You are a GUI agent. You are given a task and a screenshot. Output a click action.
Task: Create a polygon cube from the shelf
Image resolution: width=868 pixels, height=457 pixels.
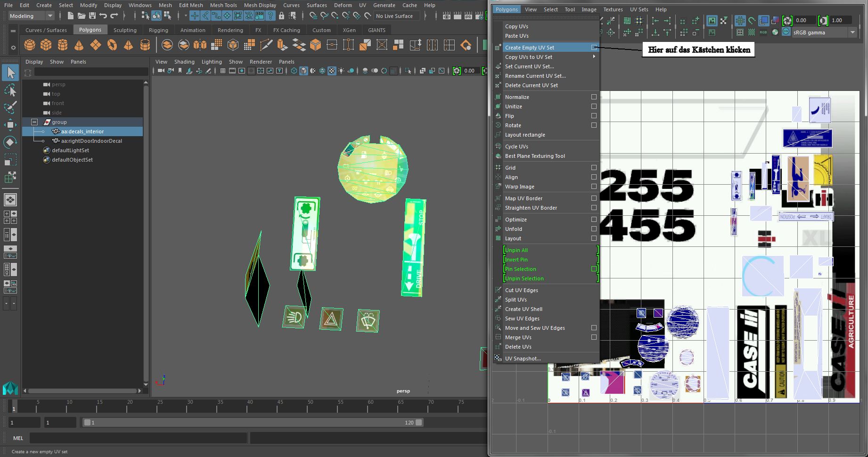pyautogui.click(x=46, y=45)
